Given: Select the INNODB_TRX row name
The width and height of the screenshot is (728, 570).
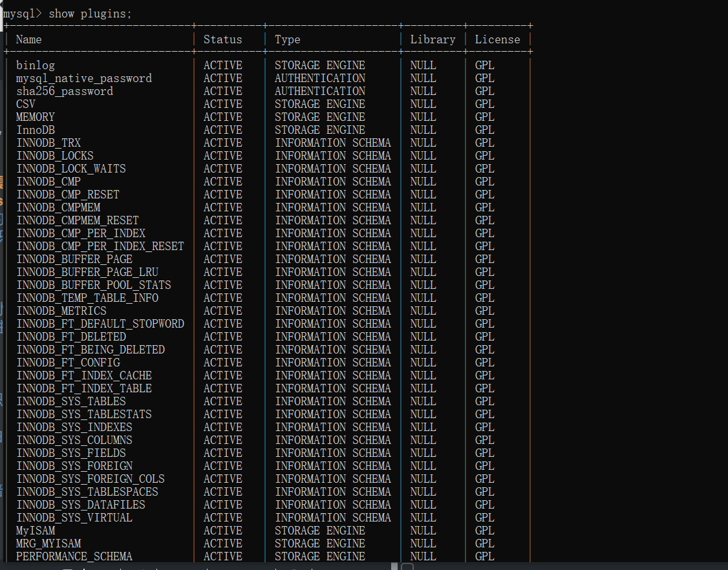Looking at the screenshot, I should coord(48,143).
